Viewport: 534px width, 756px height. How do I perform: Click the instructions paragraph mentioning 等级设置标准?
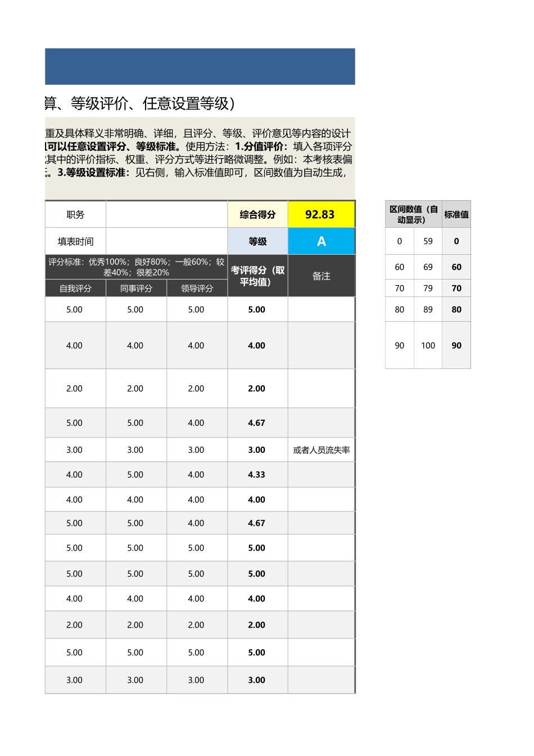pyautogui.click(x=200, y=158)
